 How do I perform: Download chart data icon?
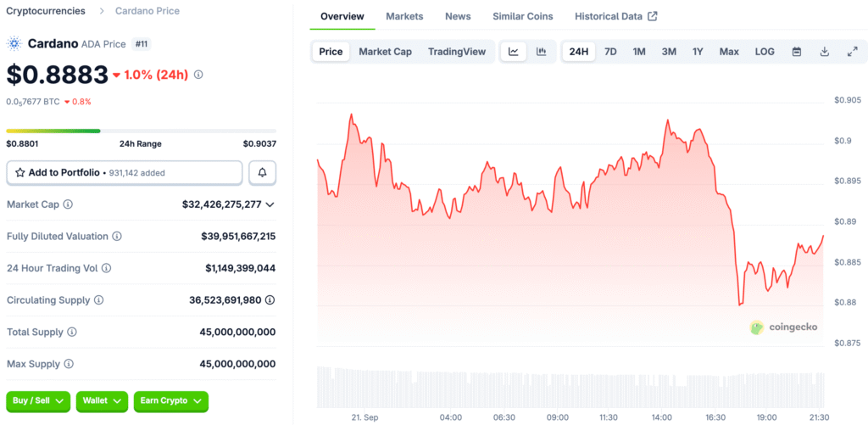[824, 52]
